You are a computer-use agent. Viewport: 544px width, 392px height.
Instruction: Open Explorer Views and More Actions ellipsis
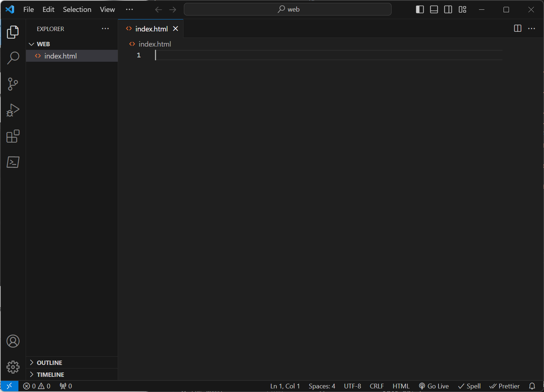coord(105,29)
